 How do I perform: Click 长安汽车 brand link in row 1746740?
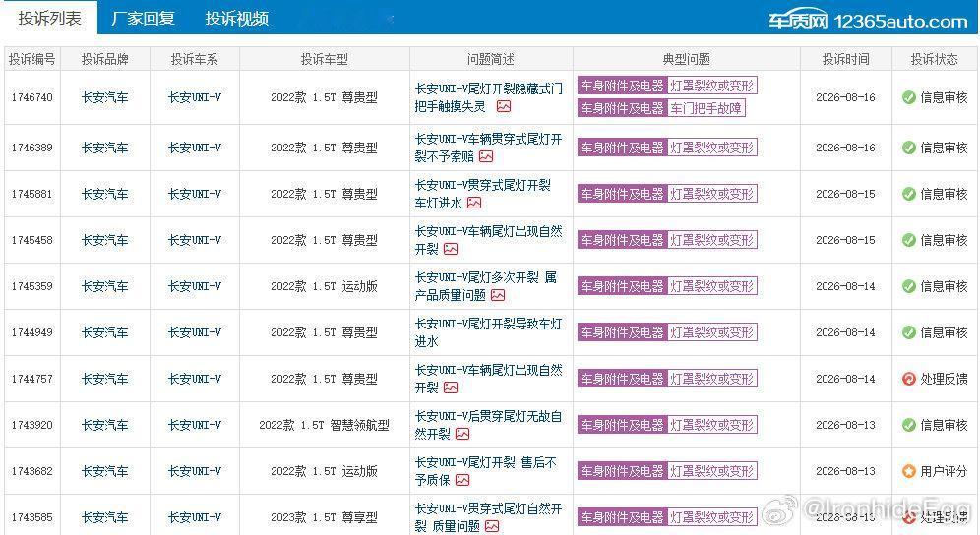pos(105,97)
